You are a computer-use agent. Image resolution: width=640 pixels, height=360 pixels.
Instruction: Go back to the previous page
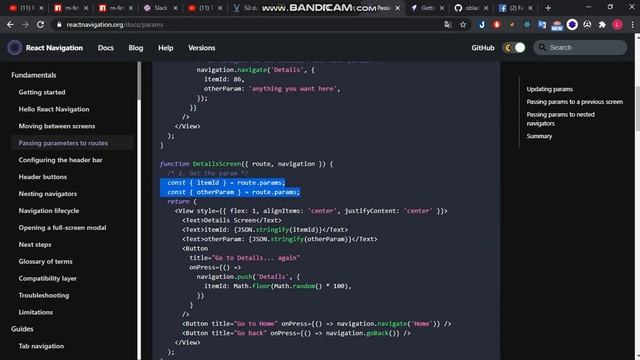point(10,24)
